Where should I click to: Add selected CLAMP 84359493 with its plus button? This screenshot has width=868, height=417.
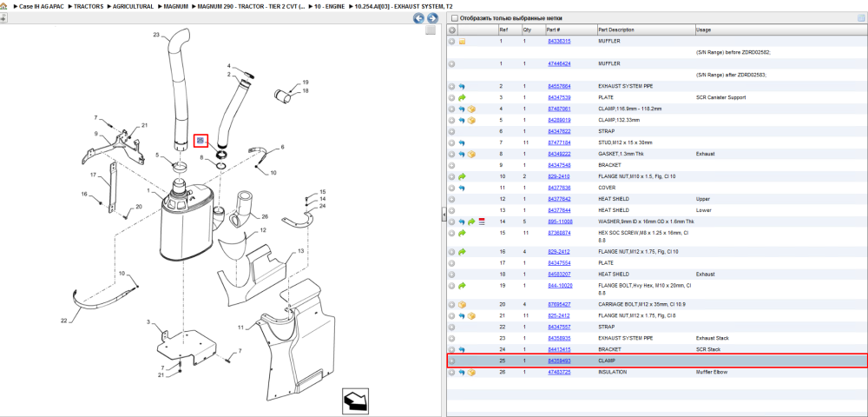451,361
